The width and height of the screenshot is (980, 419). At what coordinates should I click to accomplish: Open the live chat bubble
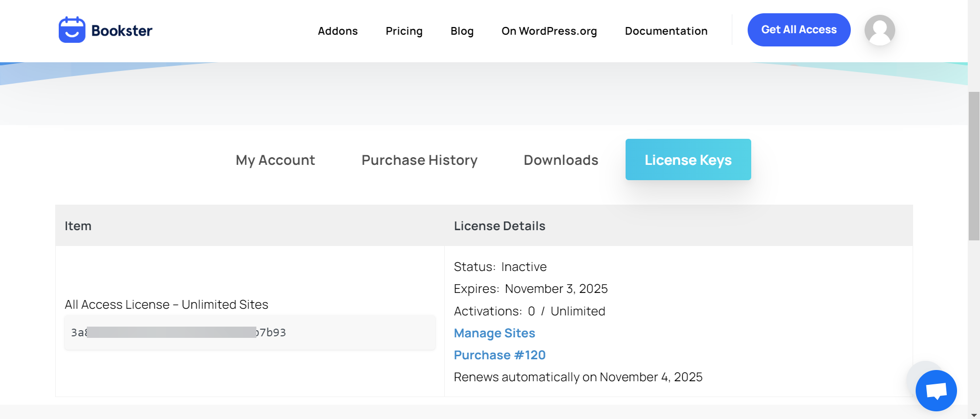pyautogui.click(x=936, y=390)
